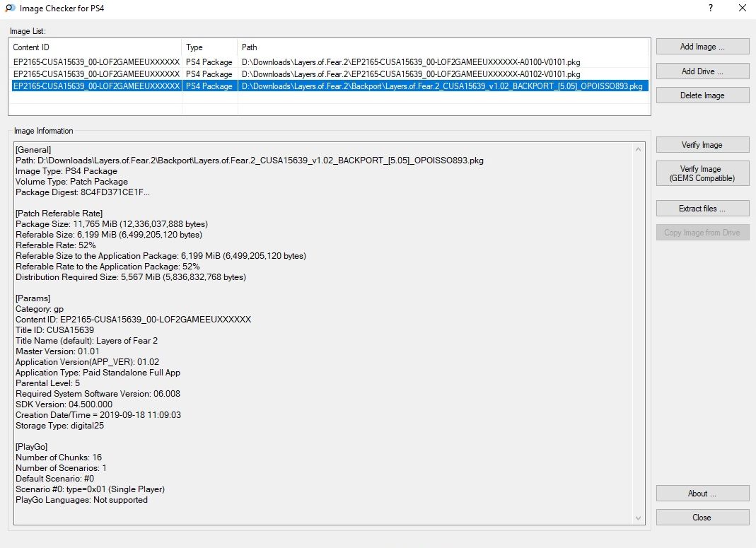Click the scroll up arrow in Image Information
756x548 pixels.
(639, 149)
